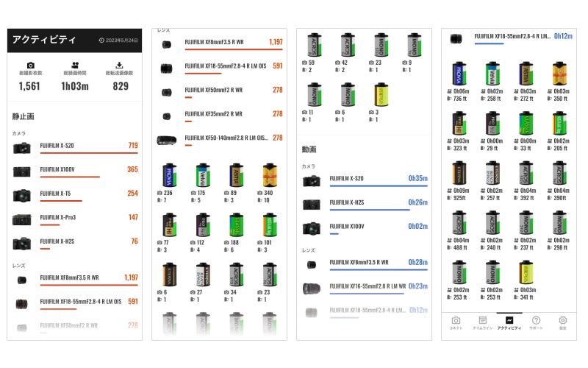Tap the camera icon above 1,561 total shots
This screenshot has width=588, height=368.
click(30, 65)
